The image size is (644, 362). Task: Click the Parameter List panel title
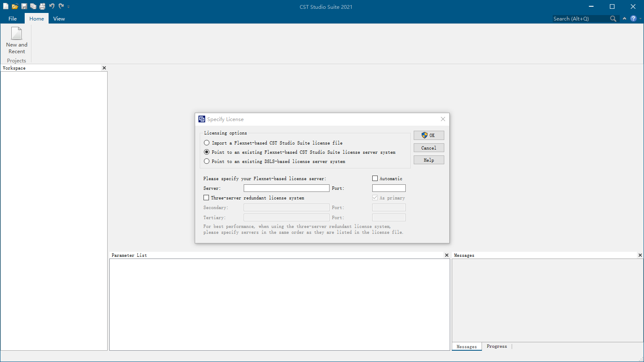(129, 255)
